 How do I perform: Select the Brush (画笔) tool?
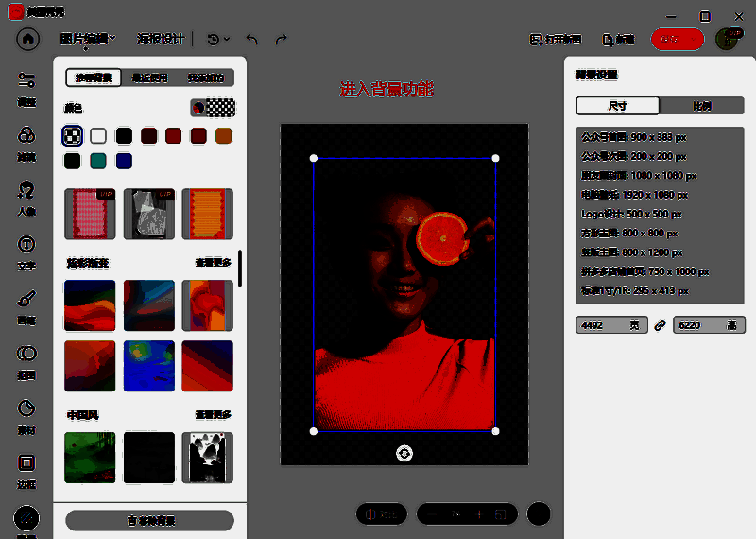tap(26, 305)
